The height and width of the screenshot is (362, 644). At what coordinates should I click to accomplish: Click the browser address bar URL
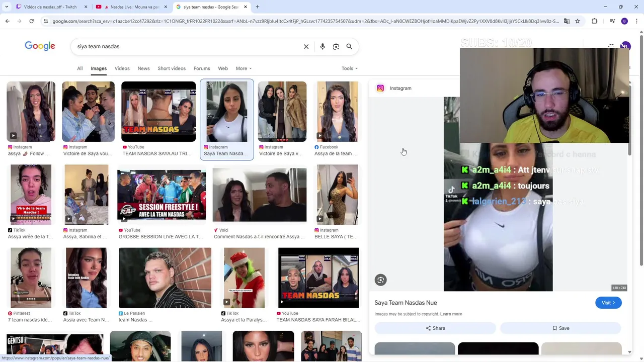[305, 21]
